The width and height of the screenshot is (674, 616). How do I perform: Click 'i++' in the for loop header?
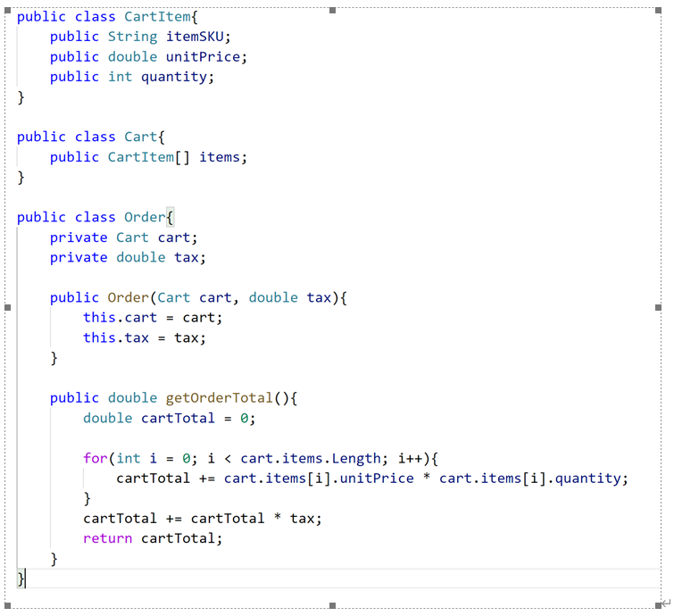410,458
